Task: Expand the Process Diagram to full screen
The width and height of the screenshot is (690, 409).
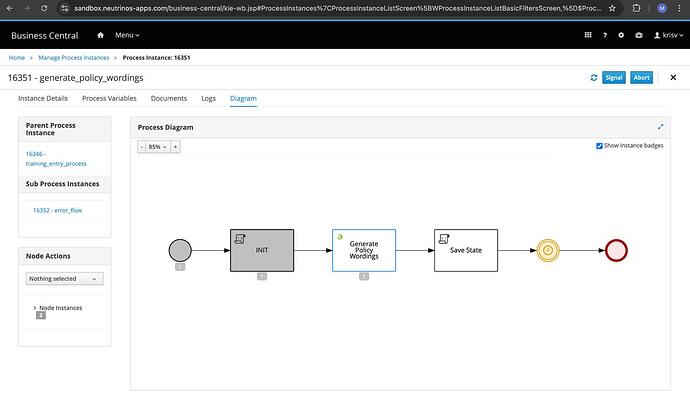Action: [660, 127]
